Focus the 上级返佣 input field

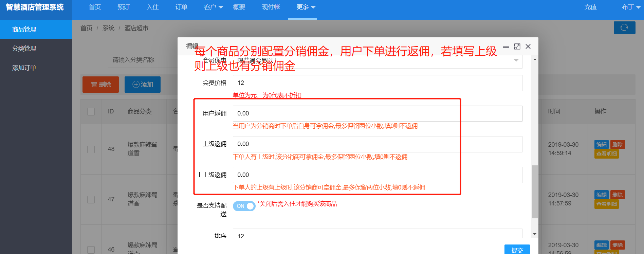coord(378,144)
